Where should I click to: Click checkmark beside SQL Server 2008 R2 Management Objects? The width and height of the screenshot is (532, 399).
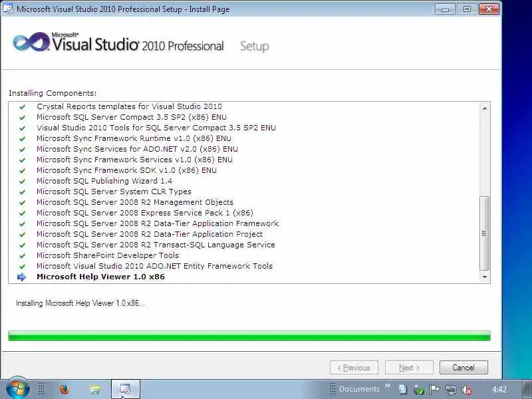[22, 203]
